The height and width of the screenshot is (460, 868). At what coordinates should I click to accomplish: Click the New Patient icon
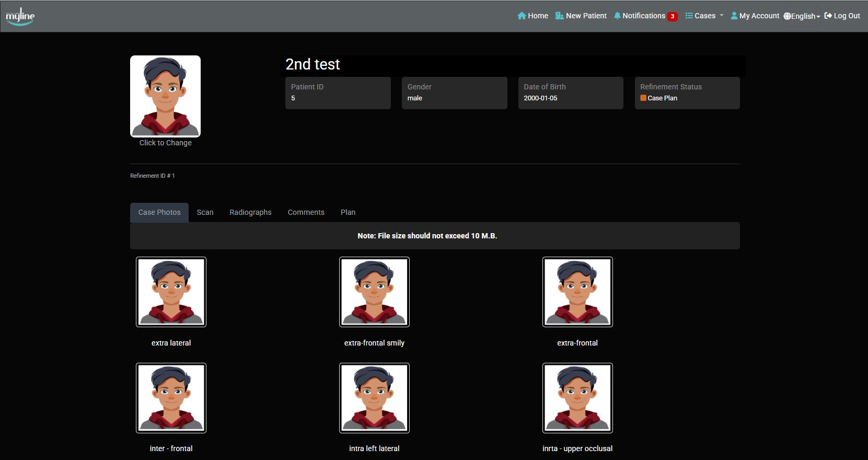[x=560, y=16]
